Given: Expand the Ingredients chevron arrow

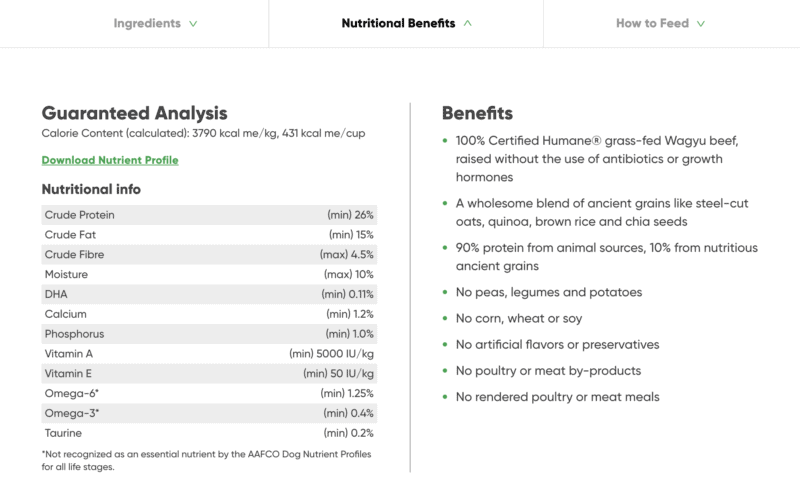Looking at the screenshot, I should coord(192,23).
